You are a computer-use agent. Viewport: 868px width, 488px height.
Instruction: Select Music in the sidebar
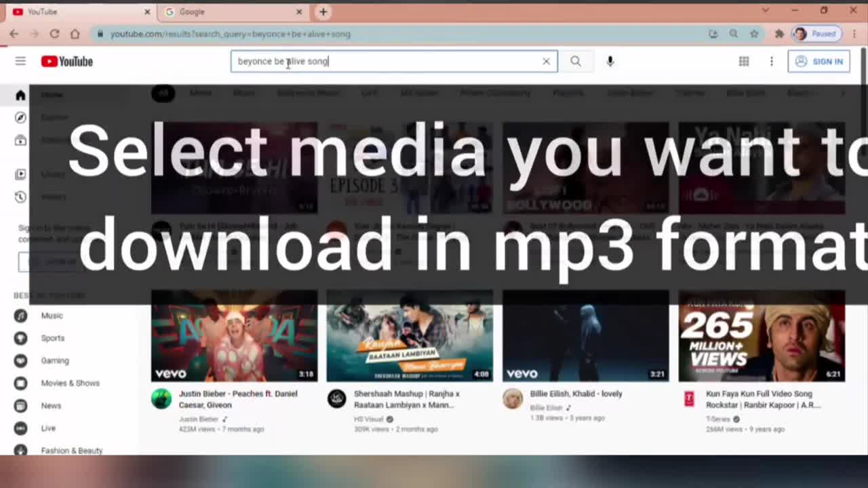pos(52,315)
